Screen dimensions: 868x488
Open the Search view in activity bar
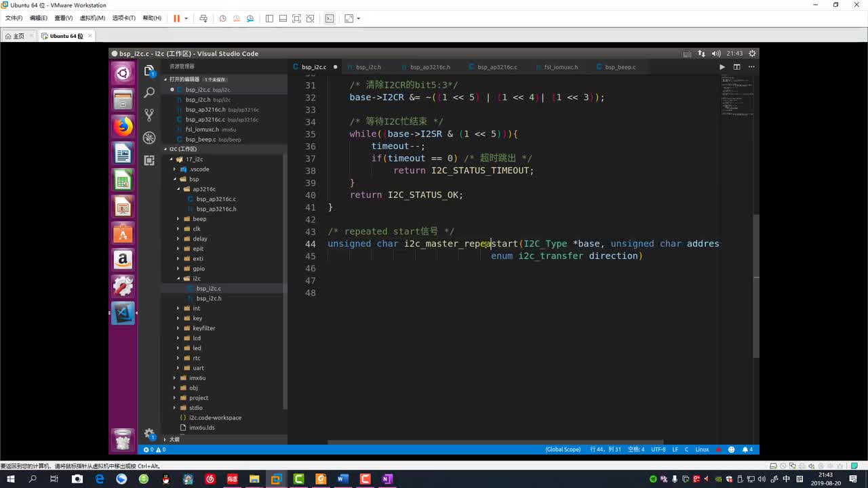[149, 93]
